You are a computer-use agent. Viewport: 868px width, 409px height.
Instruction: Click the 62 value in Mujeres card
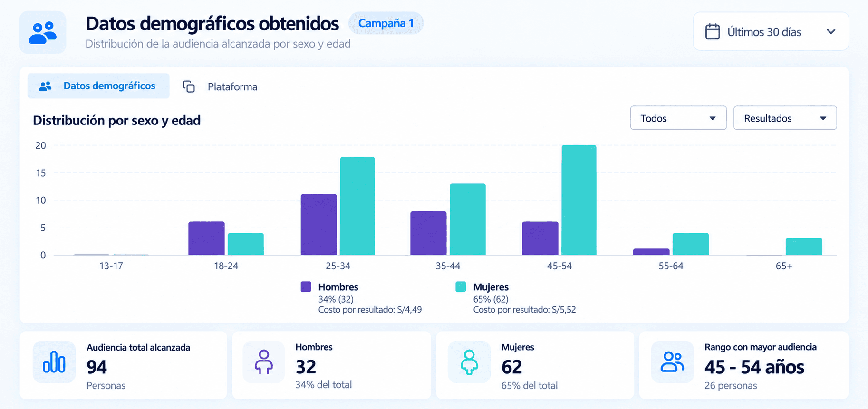coord(511,367)
